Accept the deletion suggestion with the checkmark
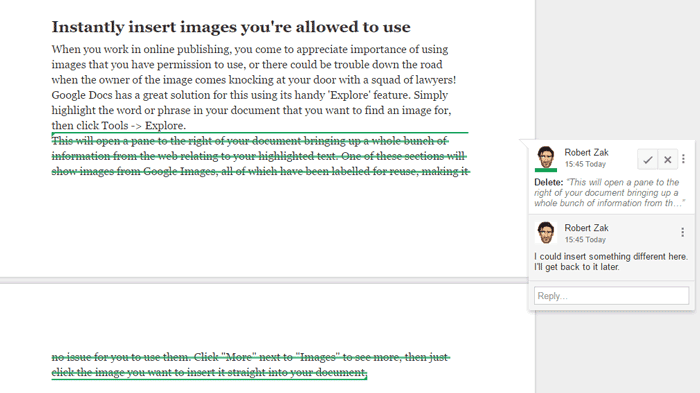700x393 pixels. pos(648,159)
